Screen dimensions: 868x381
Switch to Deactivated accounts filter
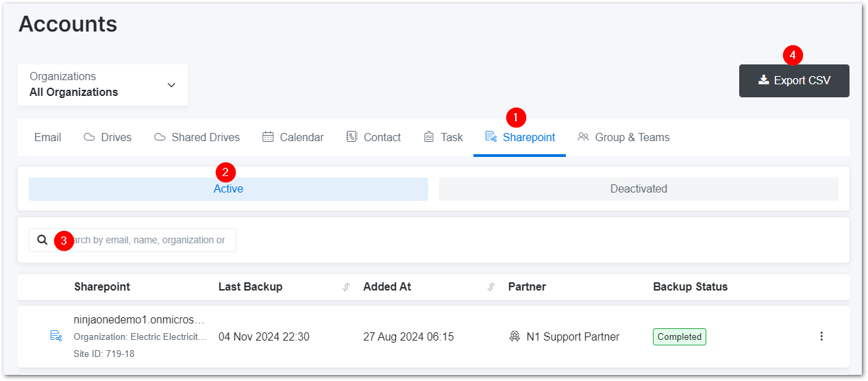(x=638, y=189)
